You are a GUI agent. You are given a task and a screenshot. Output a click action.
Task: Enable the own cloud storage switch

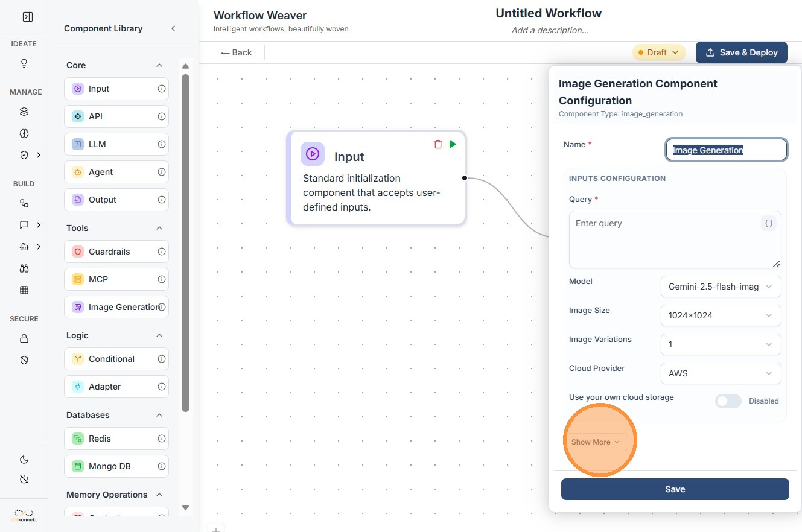(728, 401)
